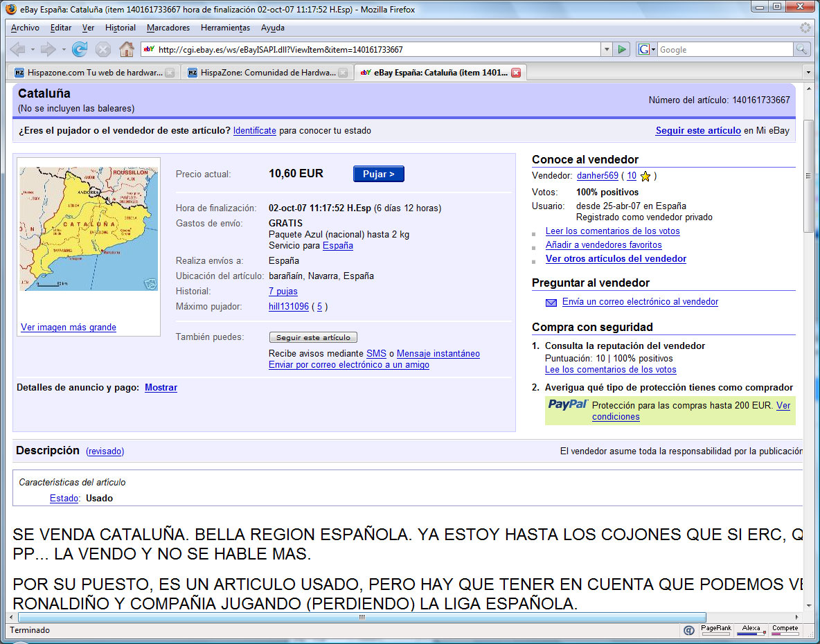Open the Google search engine selector

(647, 50)
